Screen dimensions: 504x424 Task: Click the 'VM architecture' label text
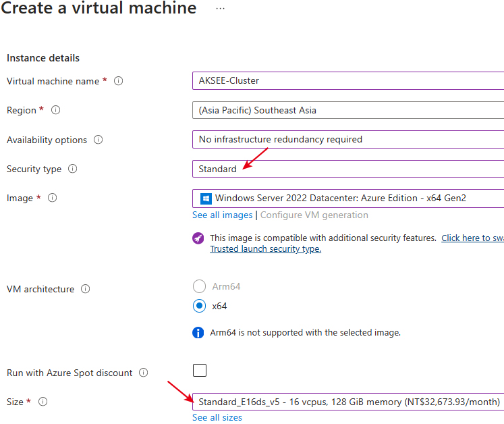[40, 289]
